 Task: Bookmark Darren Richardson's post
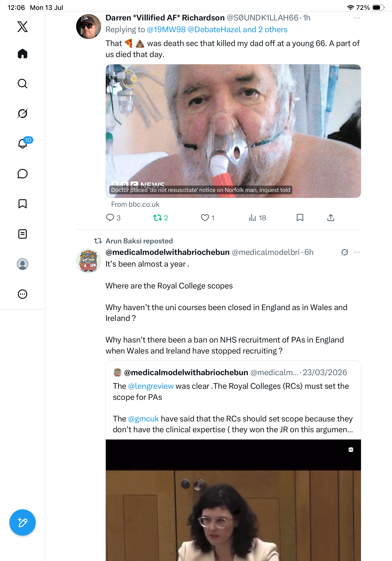(300, 218)
